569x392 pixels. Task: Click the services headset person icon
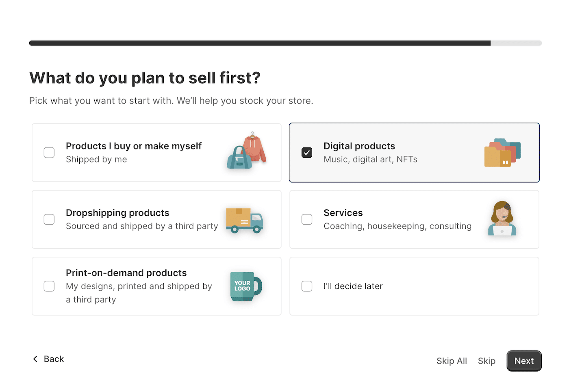[502, 219]
